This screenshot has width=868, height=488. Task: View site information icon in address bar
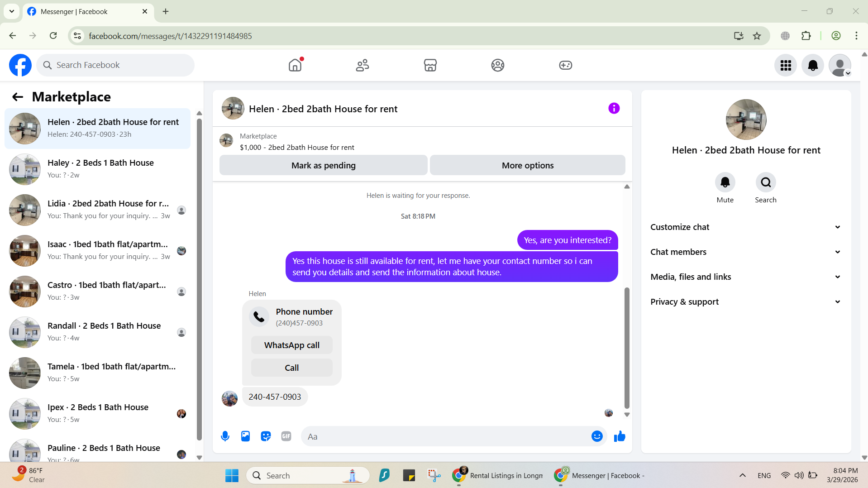[77, 36]
